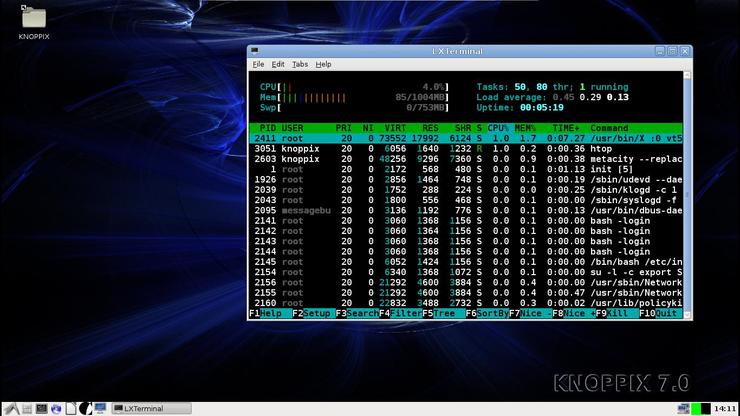Click the terminal vertical scrollbar
740x416 pixels.
coord(687,195)
